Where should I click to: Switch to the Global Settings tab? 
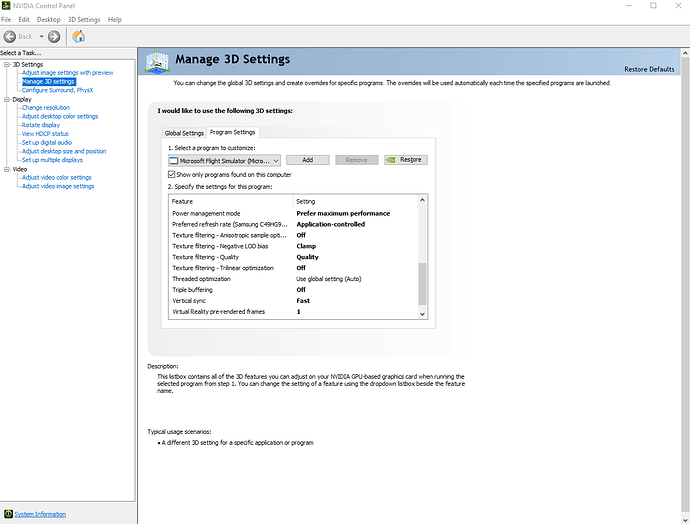tap(184, 133)
